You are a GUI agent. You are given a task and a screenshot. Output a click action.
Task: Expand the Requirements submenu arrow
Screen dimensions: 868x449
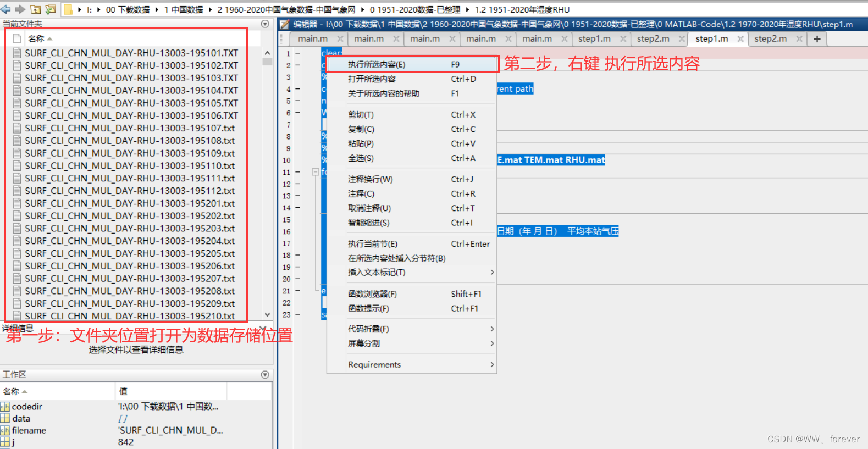492,364
